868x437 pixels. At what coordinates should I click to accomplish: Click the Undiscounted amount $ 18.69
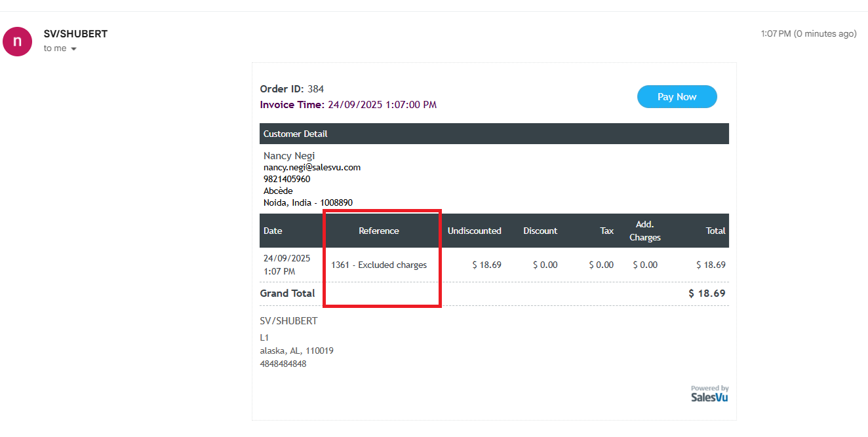click(x=486, y=265)
